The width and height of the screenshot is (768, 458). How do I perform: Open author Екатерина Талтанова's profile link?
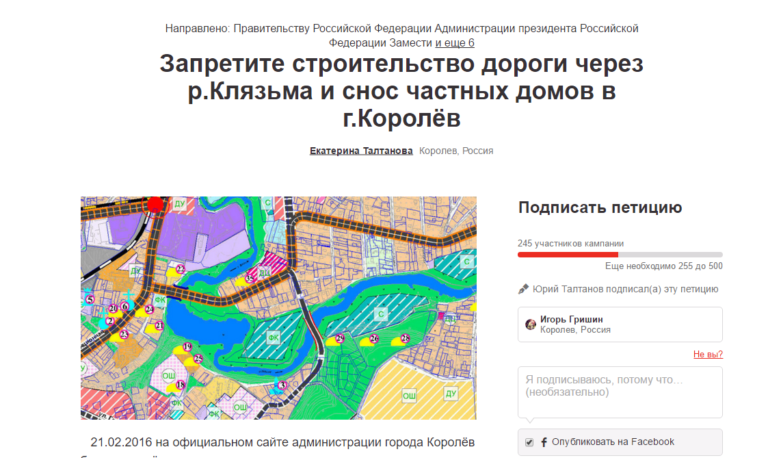361,151
